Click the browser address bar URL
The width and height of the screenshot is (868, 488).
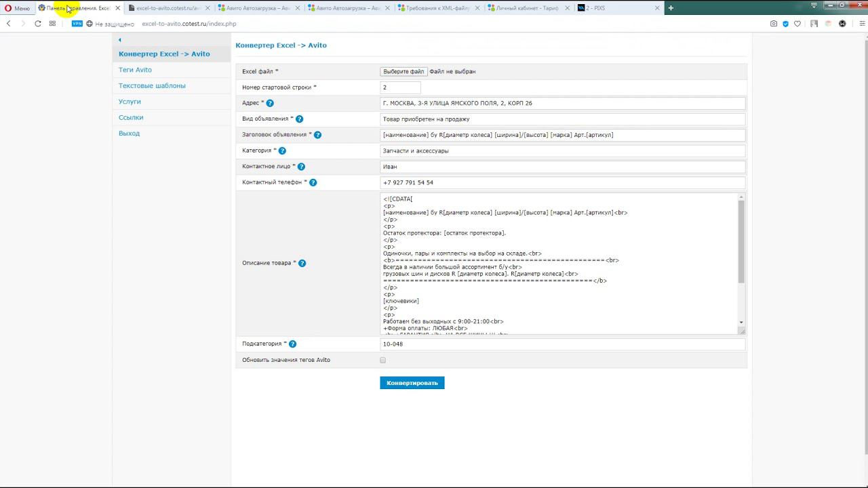tap(189, 24)
